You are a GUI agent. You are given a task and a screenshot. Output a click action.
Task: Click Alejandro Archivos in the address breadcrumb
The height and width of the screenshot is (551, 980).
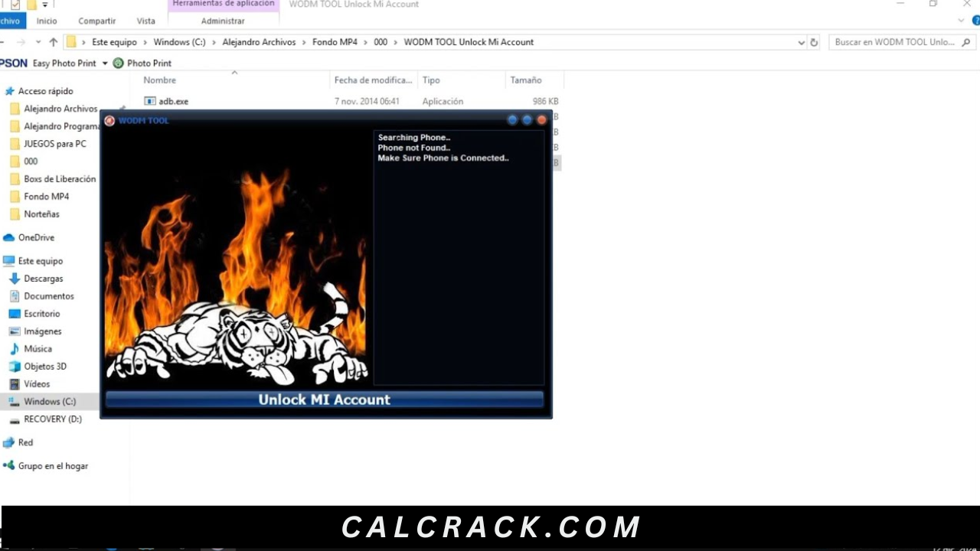(x=259, y=42)
